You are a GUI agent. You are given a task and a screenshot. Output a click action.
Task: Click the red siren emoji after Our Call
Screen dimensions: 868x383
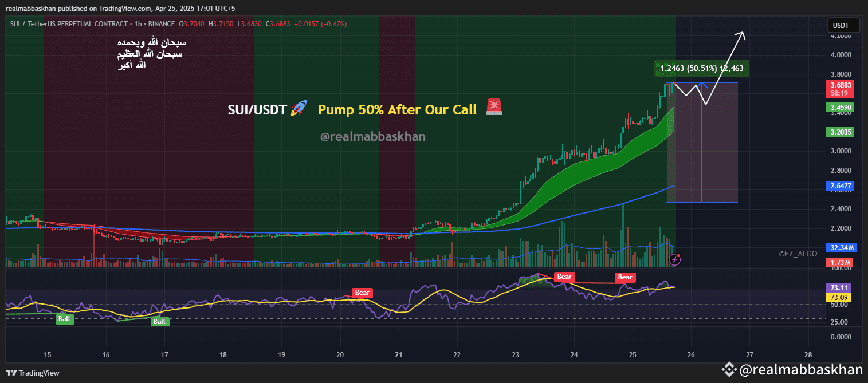tap(493, 108)
